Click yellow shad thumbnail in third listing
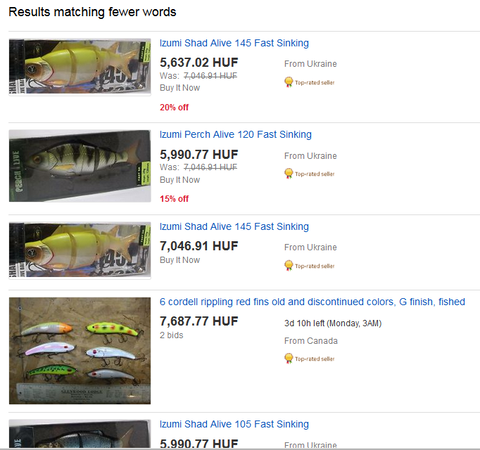The image size is (480, 450). (x=80, y=250)
